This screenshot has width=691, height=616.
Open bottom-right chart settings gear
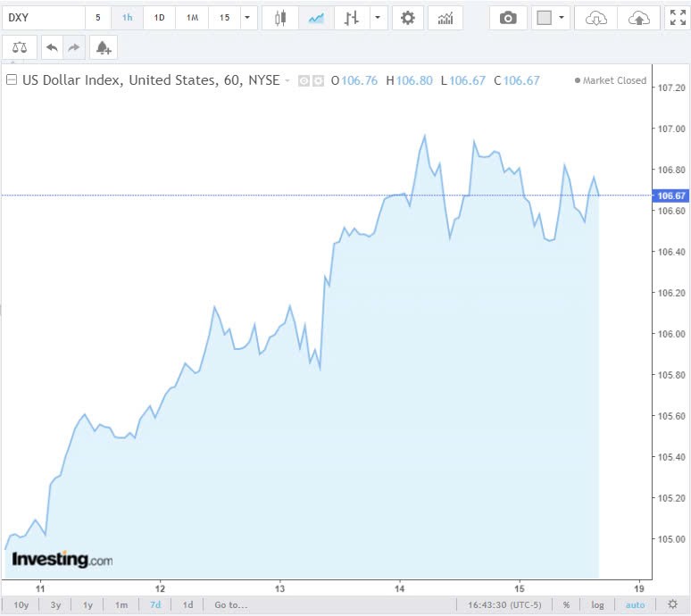tap(672, 604)
